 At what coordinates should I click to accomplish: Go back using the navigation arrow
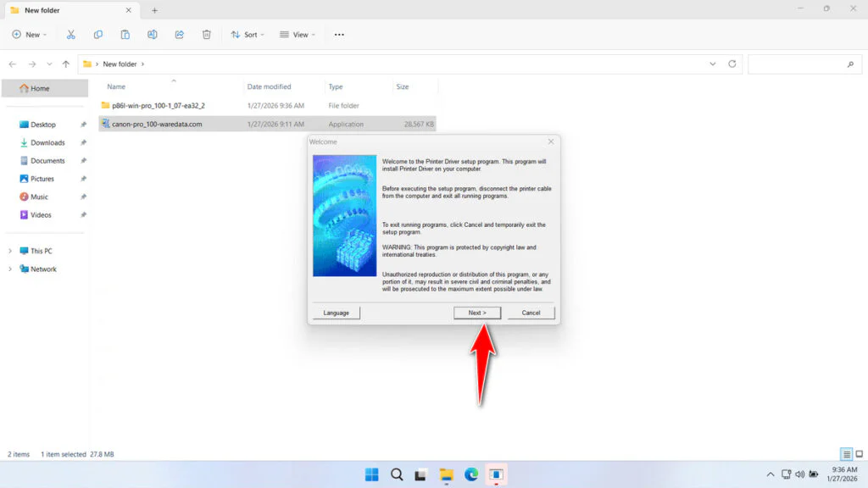(x=12, y=64)
